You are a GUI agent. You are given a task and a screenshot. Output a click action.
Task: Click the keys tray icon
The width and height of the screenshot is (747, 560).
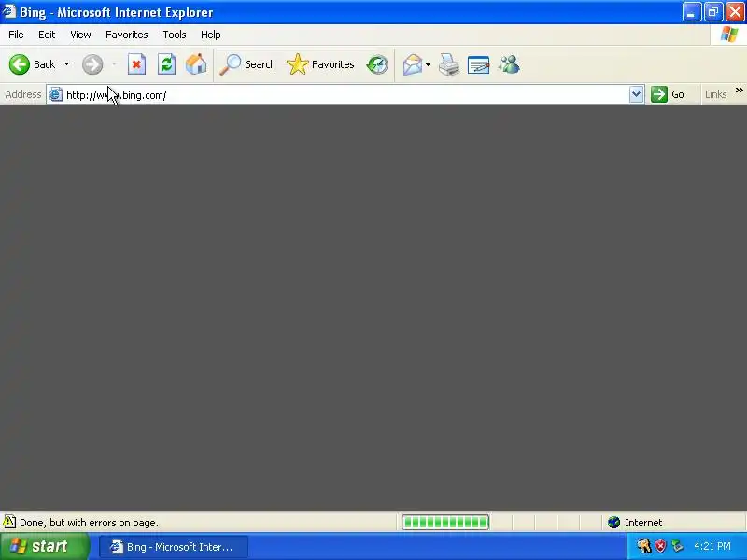[x=644, y=546]
